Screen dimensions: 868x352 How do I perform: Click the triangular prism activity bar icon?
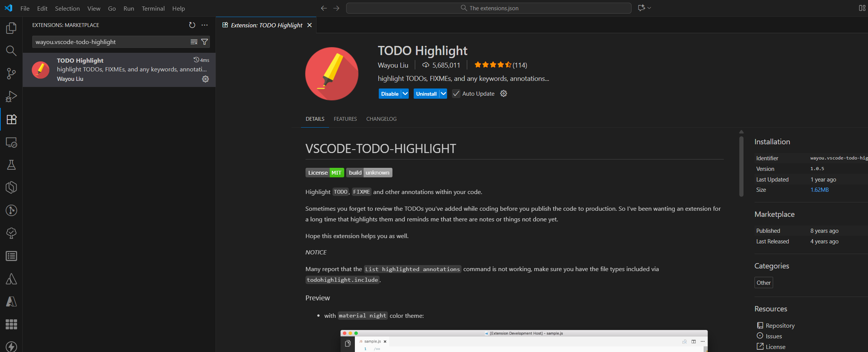[x=11, y=279]
